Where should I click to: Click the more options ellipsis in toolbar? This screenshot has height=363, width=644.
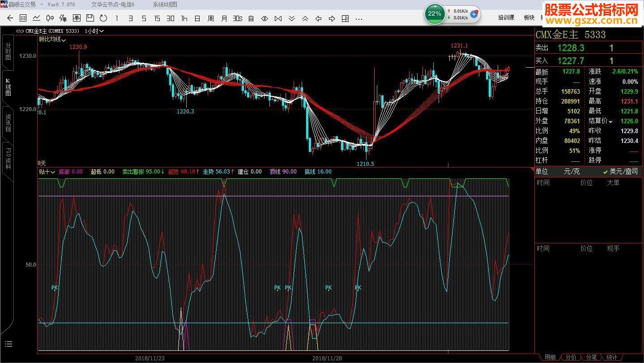click(x=358, y=18)
